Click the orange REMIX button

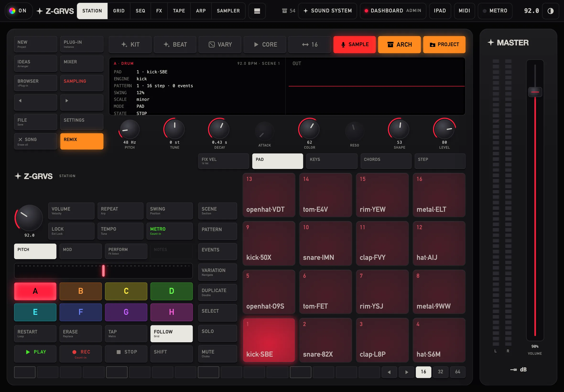coord(82,141)
